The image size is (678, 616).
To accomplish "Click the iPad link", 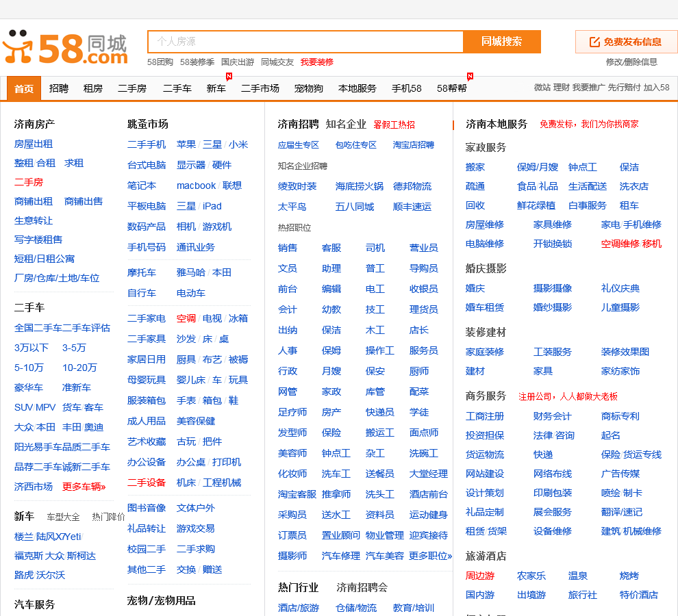I will pos(212,206).
